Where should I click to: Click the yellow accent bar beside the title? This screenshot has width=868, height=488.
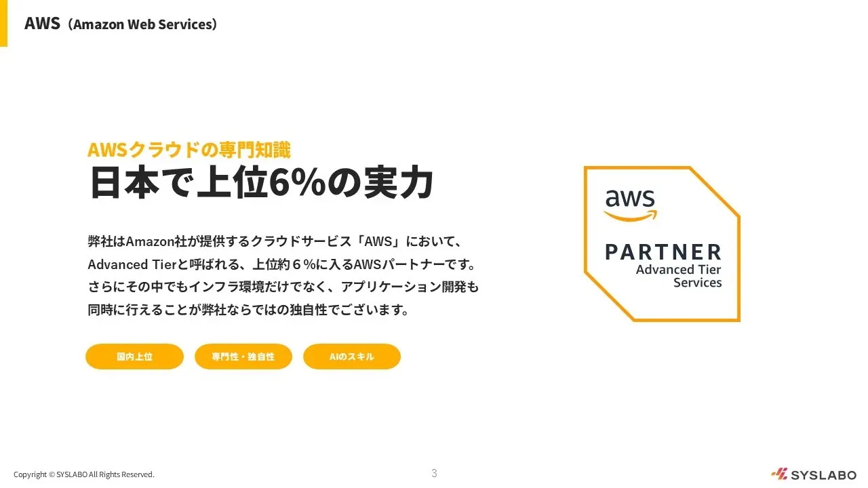(x=3, y=23)
